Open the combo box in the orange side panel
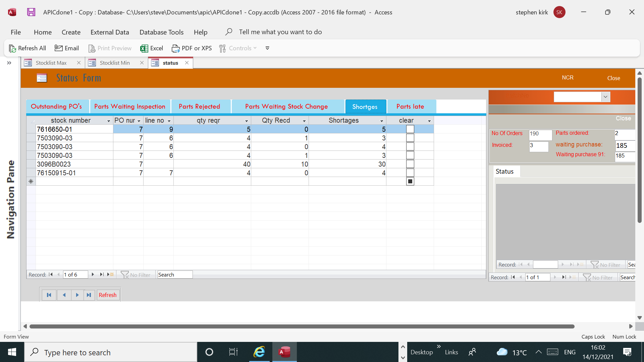The width and height of the screenshot is (644, 362). tap(605, 97)
